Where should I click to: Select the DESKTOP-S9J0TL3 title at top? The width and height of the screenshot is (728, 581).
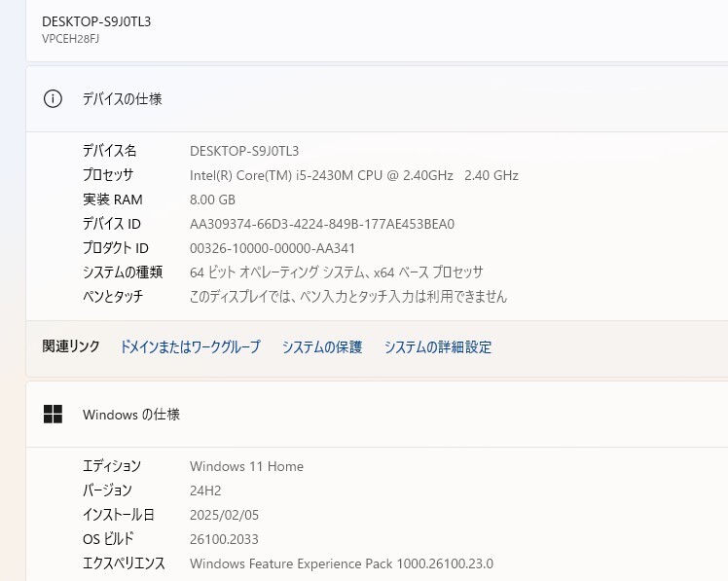(96, 21)
